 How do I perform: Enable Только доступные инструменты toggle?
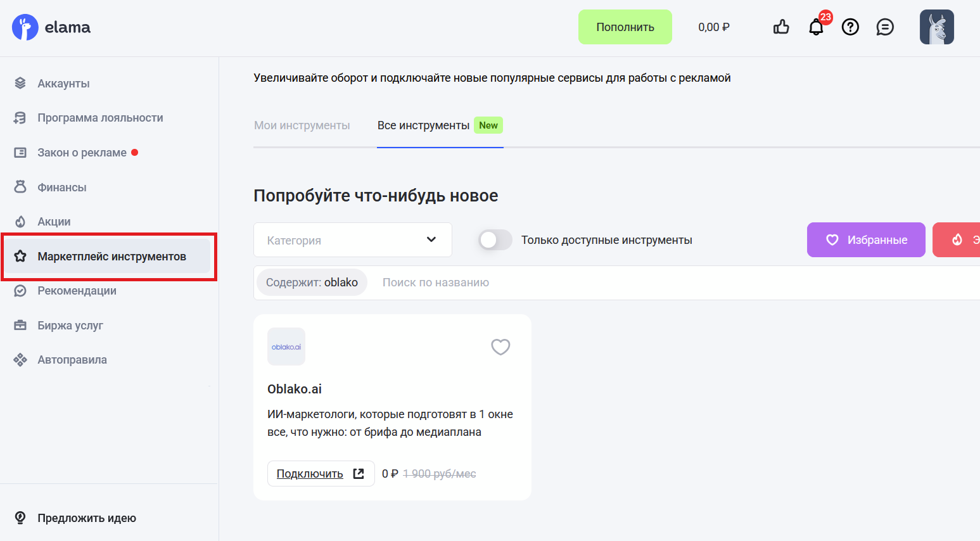pos(495,240)
